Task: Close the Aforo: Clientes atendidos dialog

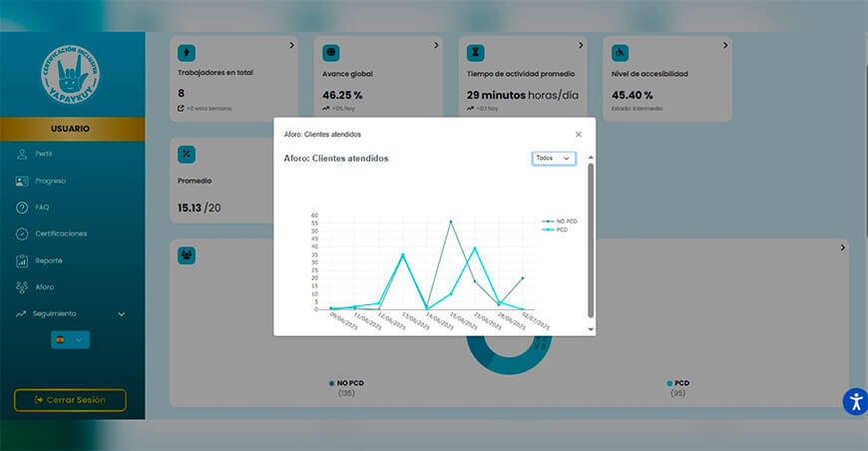Action: [x=579, y=135]
